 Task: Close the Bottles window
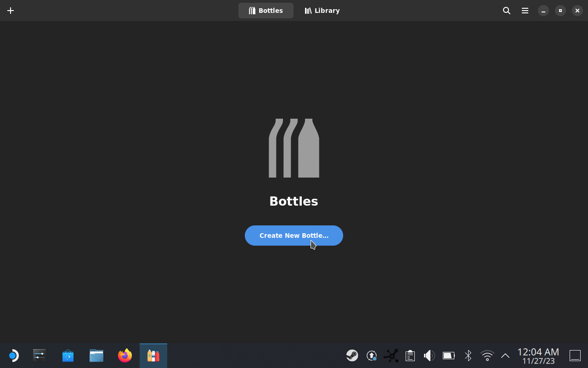[x=577, y=11]
